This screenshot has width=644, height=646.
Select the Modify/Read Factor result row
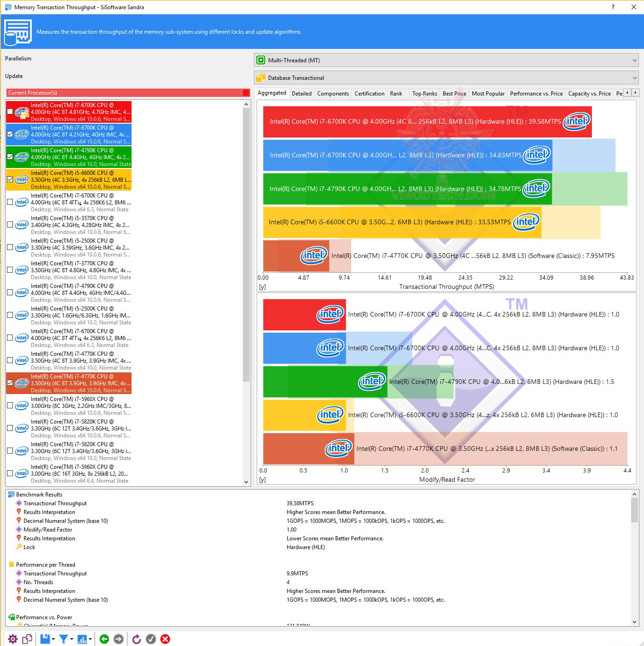(319, 529)
